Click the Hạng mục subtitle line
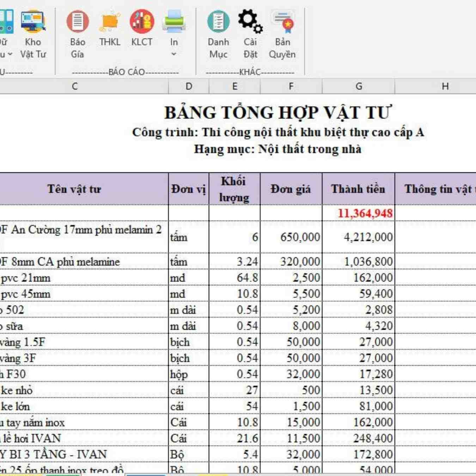The width and height of the screenshot is (476, 476). point(278,149)
